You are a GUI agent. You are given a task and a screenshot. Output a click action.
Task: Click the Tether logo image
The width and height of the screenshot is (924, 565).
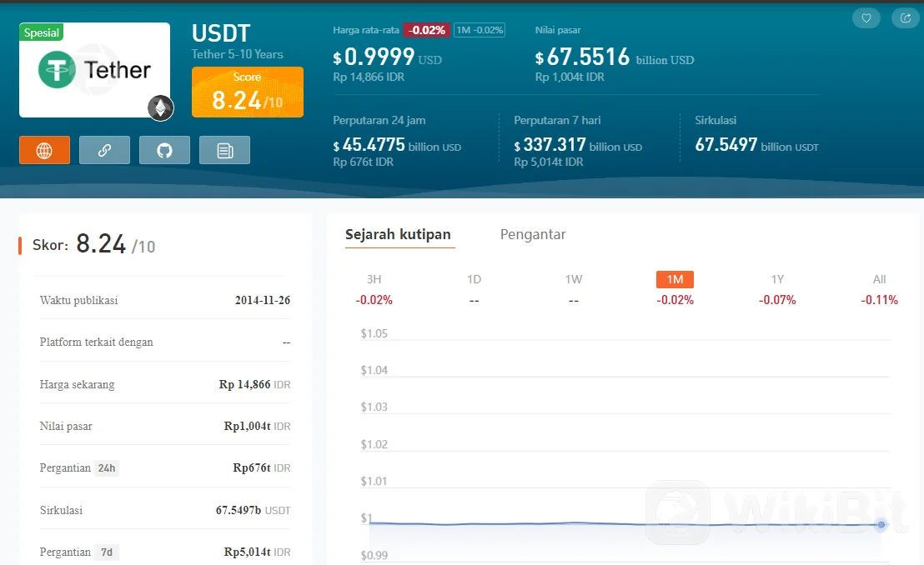tap(94, 70)
